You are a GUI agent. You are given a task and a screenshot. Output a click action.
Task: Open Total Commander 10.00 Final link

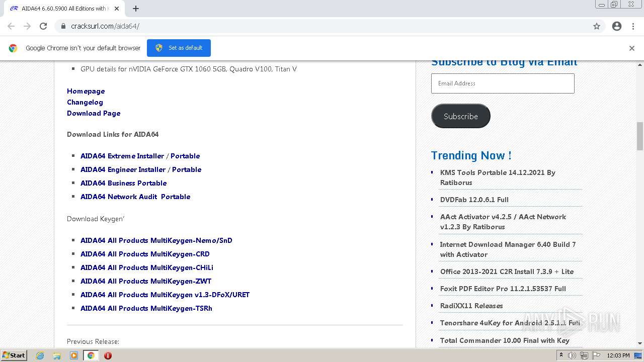(x=505, y=340)
